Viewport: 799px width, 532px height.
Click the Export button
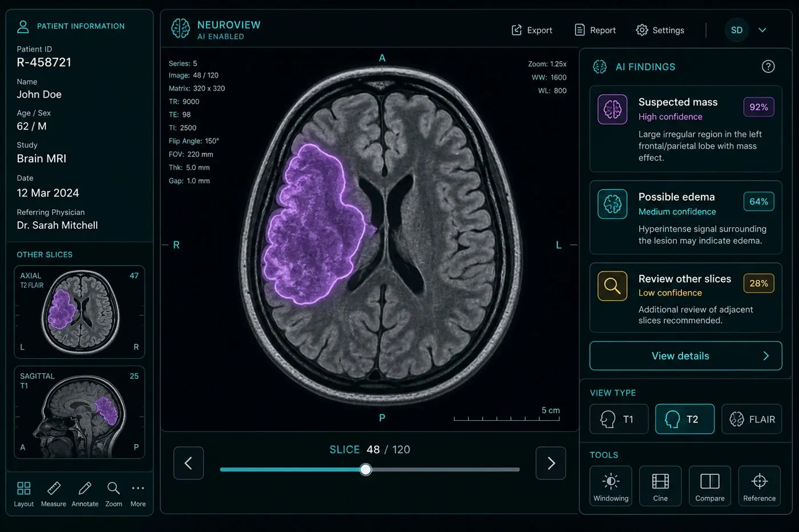532,30
